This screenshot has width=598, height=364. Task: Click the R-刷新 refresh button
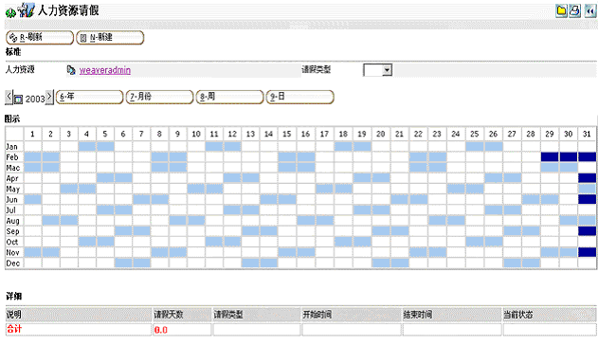[40, 37]
